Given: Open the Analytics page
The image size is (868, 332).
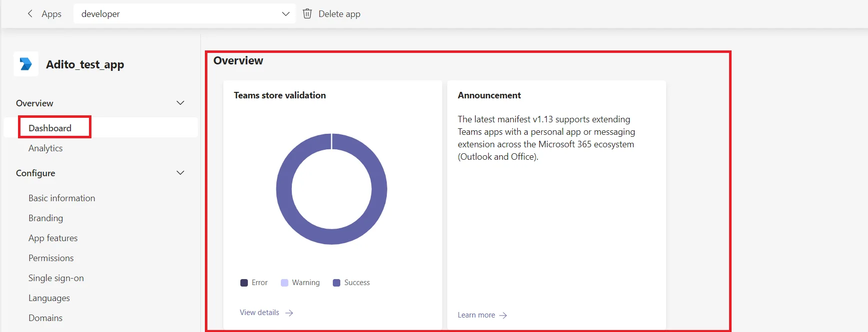Looking at the screenshot, I should [x=45, y=148].
